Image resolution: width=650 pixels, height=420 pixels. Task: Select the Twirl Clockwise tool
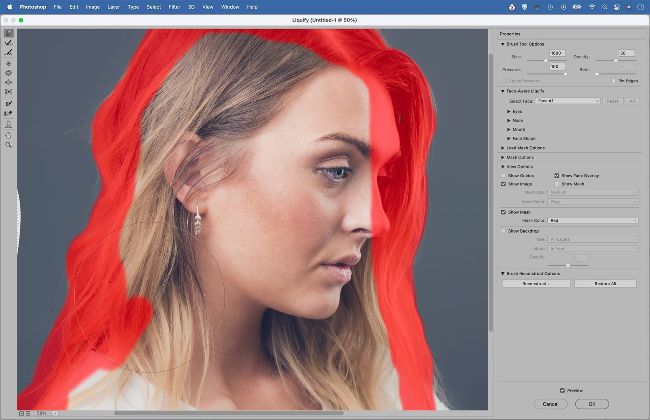pos(9,63)
